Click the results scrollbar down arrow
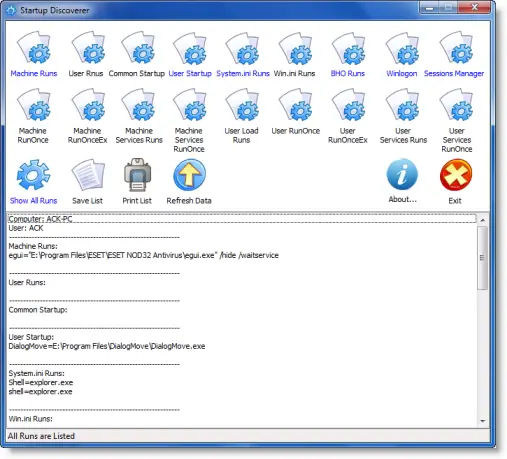 pos(482,421)
